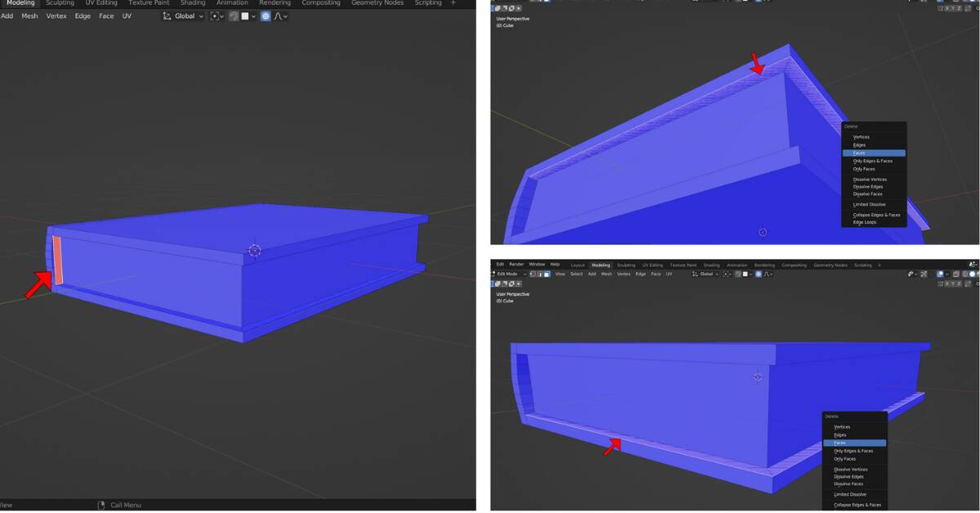This screenshot has width=980, height=513.
Task: Click the Solid viewport shading icon
Action: pos(973,274)
